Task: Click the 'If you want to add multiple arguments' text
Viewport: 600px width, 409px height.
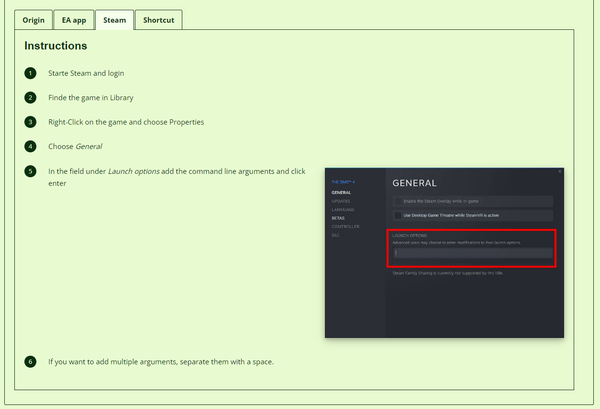Action: click(161, 362)
